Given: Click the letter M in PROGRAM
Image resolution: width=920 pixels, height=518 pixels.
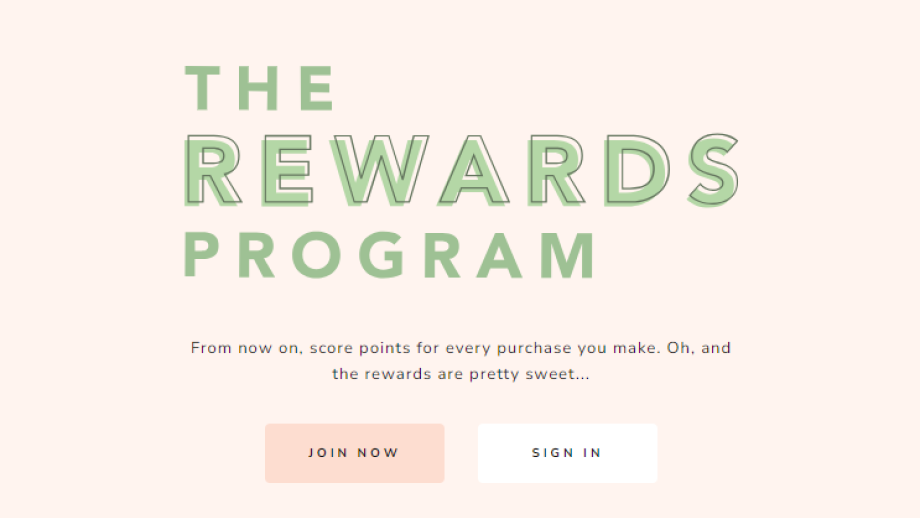Looking at the screenshot, I should [x=568, y=255].
